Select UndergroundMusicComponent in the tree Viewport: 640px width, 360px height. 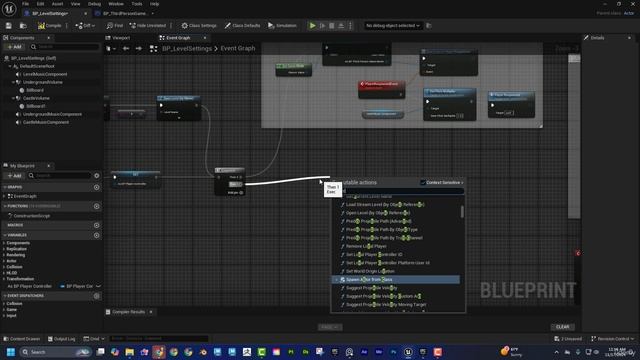tap(52, 114)
